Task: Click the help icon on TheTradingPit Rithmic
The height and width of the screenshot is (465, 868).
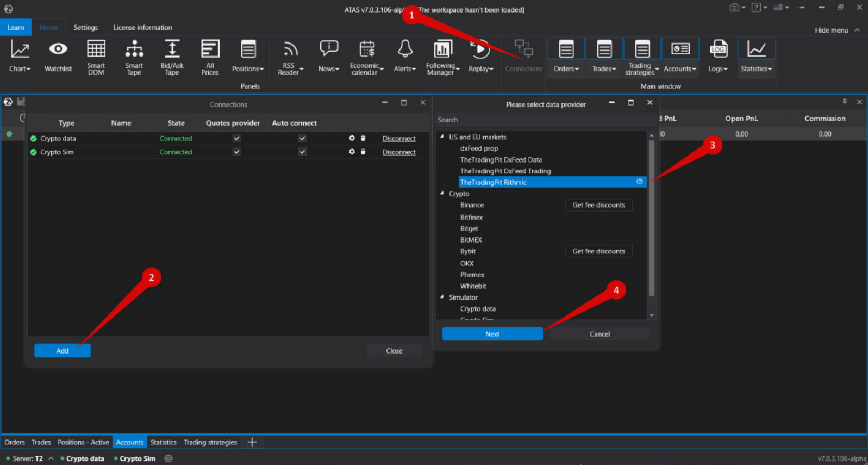Action: pos(640,182)
